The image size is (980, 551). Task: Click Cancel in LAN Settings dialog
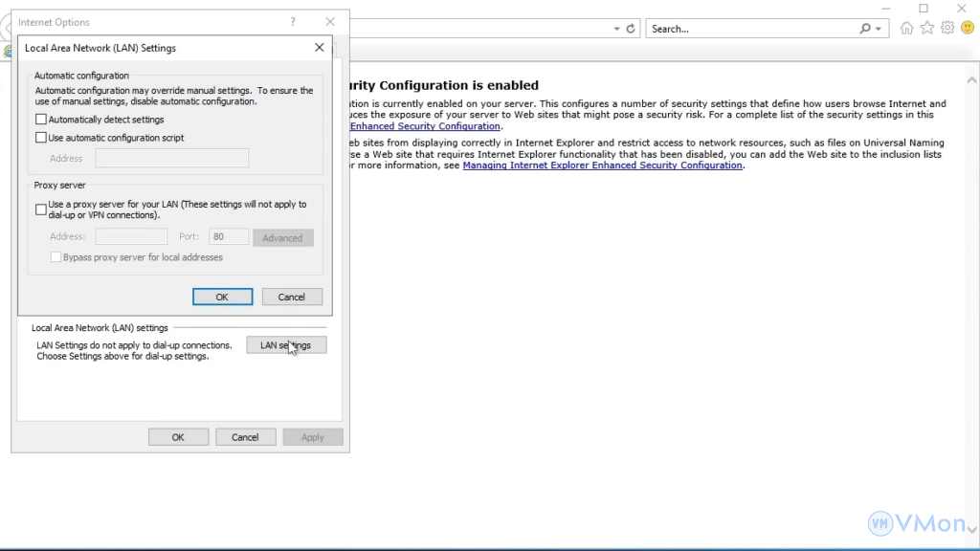(x=292, y=297)
